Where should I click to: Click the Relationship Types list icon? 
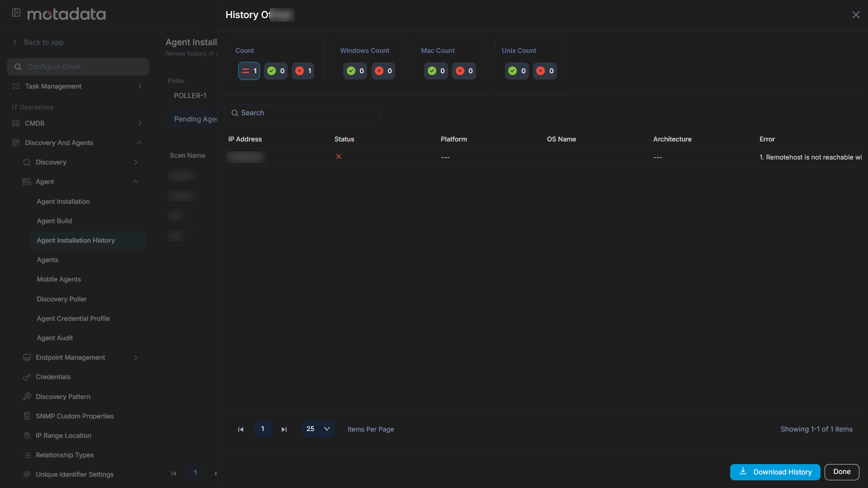(27, 455)
